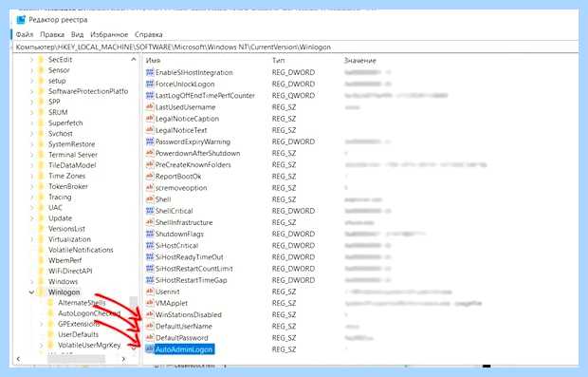Select the DefaultUserName value name
This screenshot has height=377, width=588.
(184, 326)
